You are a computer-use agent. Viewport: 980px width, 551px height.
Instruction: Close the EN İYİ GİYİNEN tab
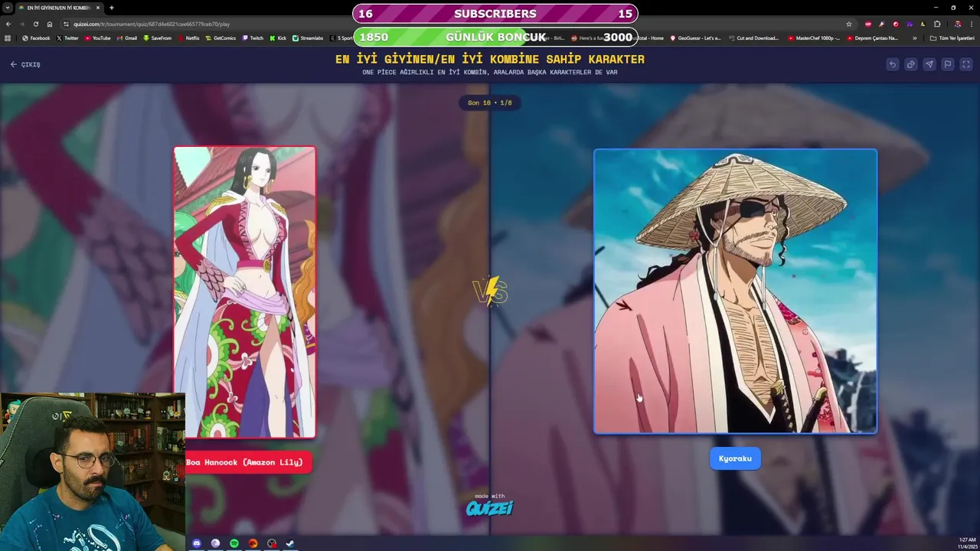pos(98,8)
